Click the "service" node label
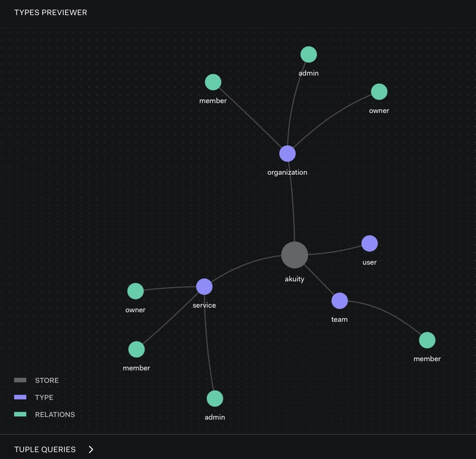 point(204,305)
